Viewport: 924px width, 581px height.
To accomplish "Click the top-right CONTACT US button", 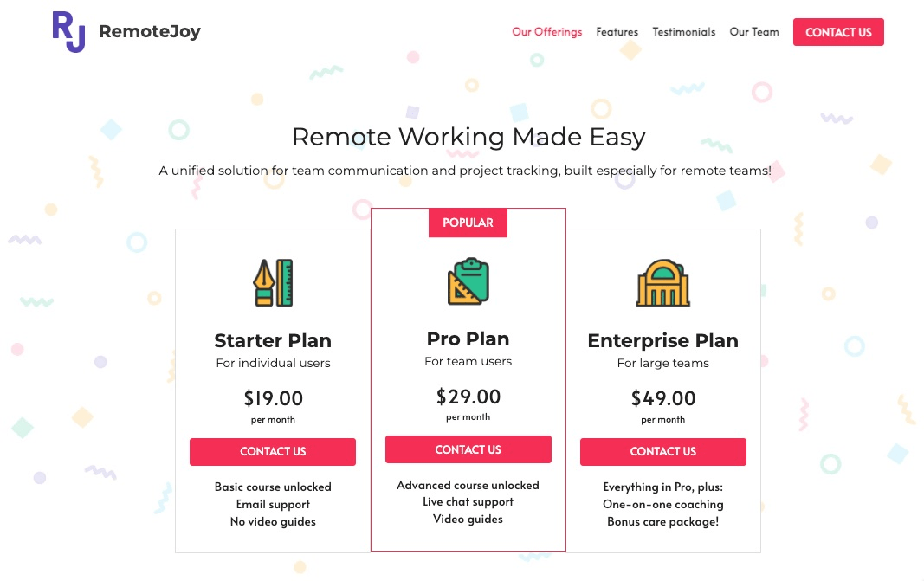I will (838, 32).
